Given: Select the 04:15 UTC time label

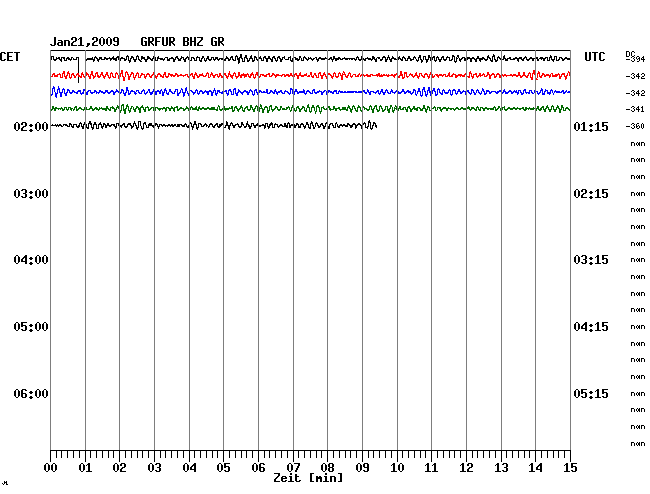Looking at the screenshot, I should coord(591,327).
